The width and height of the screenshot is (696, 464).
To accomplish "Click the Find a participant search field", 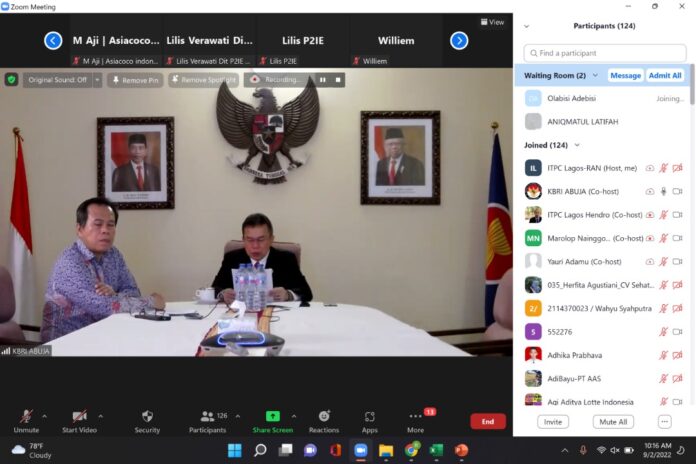I will point(605,53).
